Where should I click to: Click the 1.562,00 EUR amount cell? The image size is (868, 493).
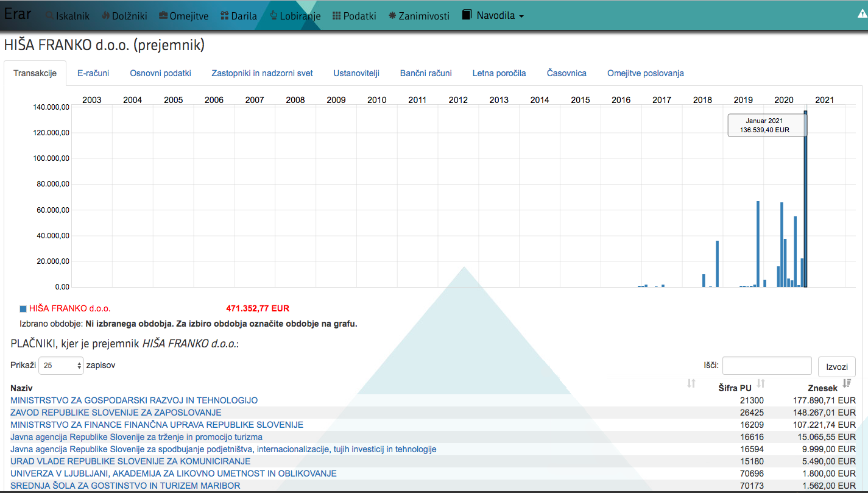(828, 486)
